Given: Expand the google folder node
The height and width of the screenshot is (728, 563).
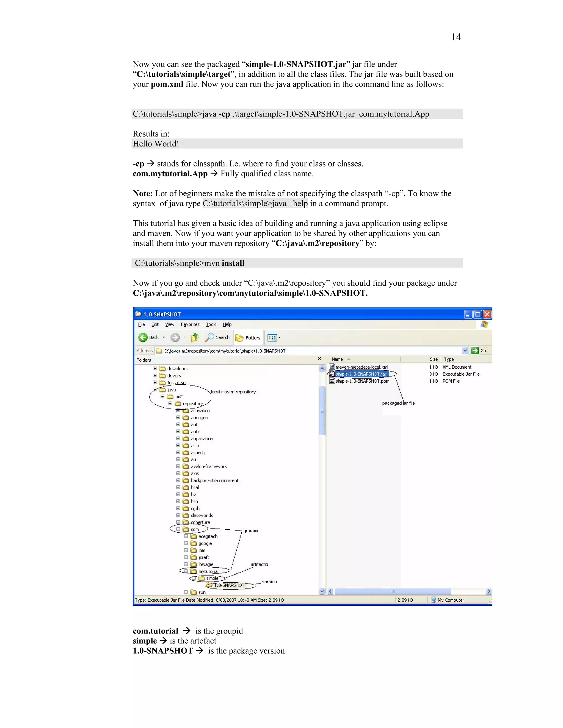Looking at the screenshot, I should pos(186,543).
